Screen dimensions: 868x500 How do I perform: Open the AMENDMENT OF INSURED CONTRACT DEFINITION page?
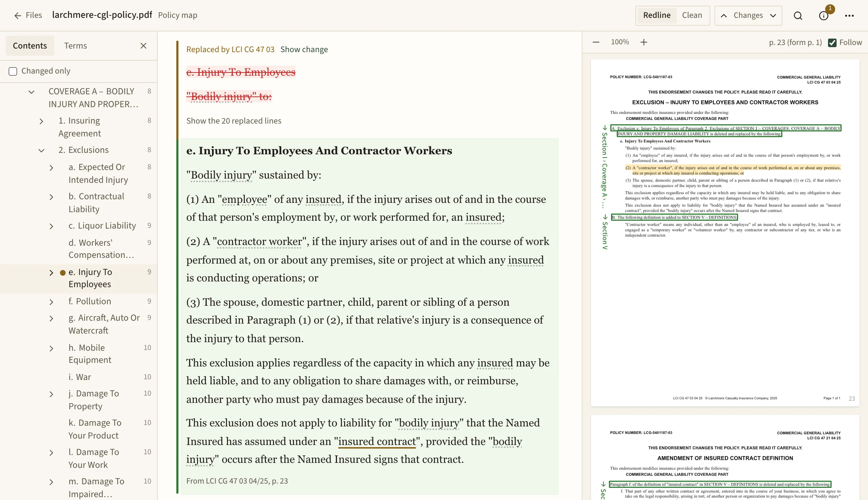point(725,458)
